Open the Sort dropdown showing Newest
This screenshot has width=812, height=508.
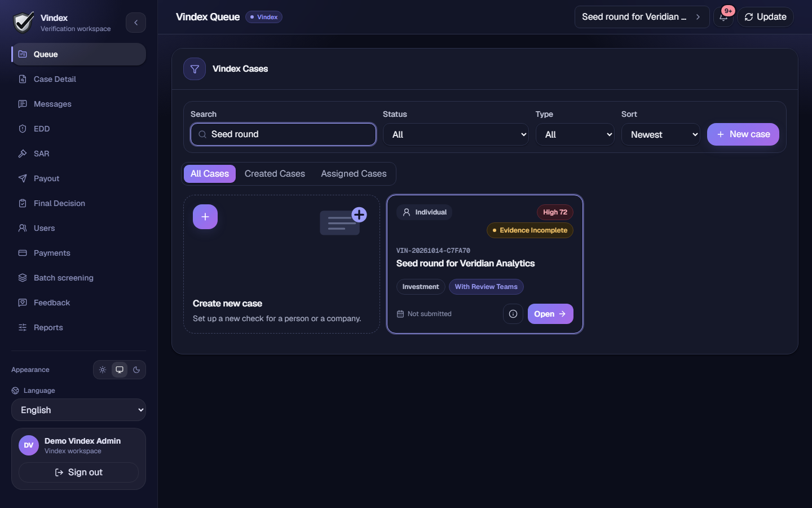[661, 134]
